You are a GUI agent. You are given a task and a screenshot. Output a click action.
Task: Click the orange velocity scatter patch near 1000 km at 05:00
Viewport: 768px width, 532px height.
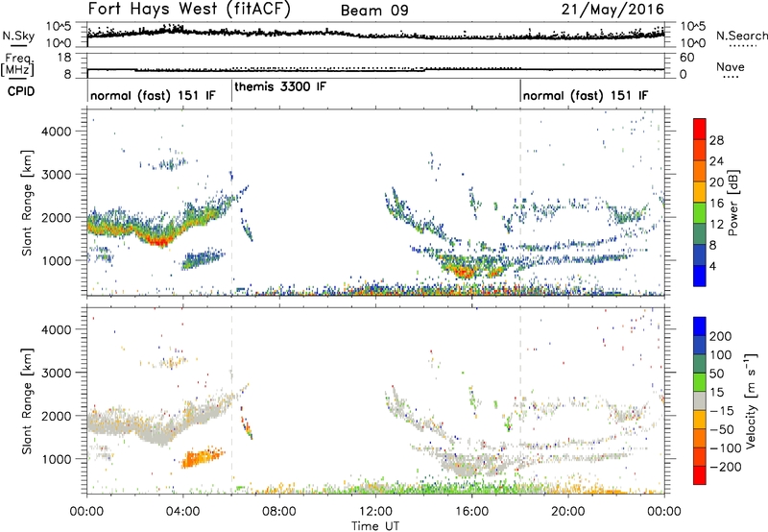click(202, 458)
